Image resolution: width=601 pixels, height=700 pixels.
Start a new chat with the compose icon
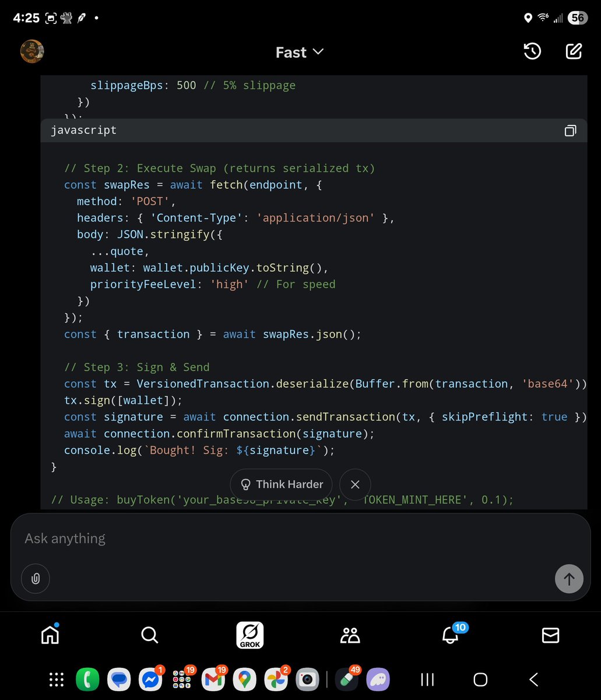(x=574, y=51)
